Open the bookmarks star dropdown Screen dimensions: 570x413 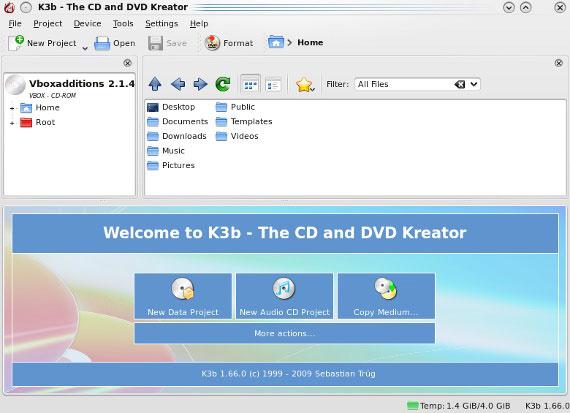pos(305,85)
